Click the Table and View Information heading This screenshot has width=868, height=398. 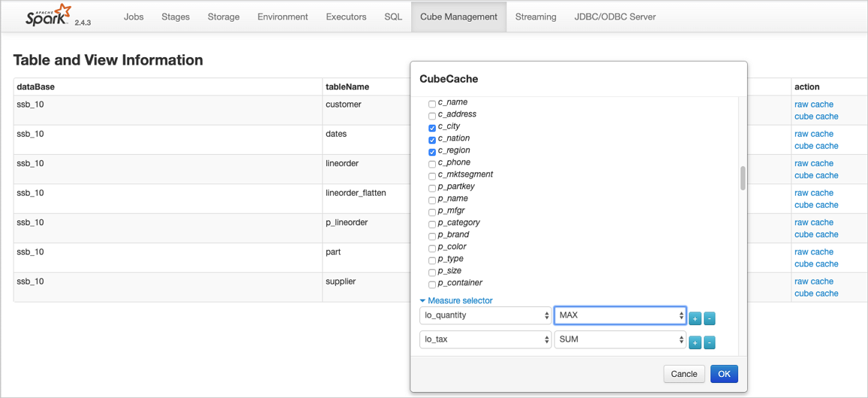click(108, 60)
